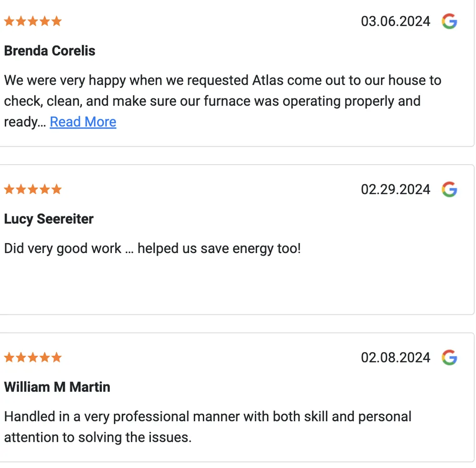476x468 pixels.
Task: Click the reviewer name Lucy Seereiter
Action: pos(49,219)
